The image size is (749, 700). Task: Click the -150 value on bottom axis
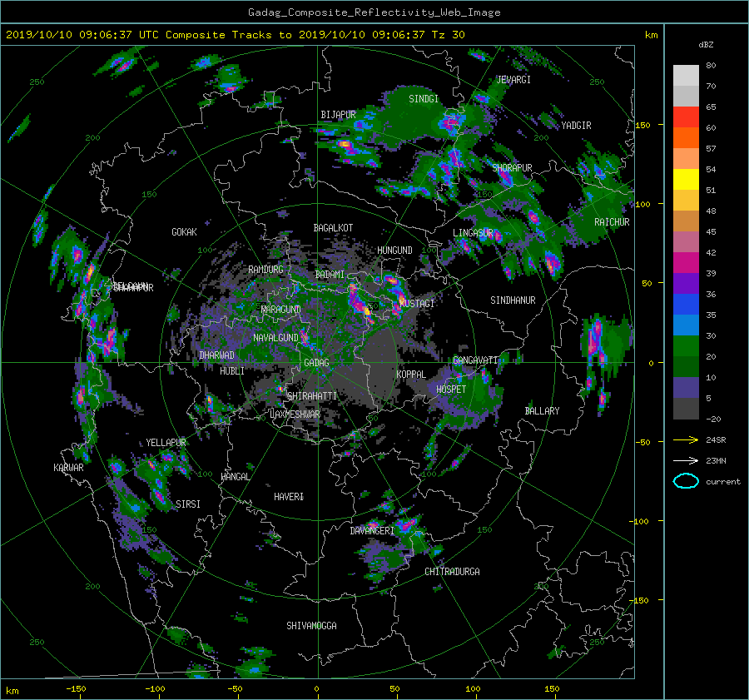coord(76,689)
